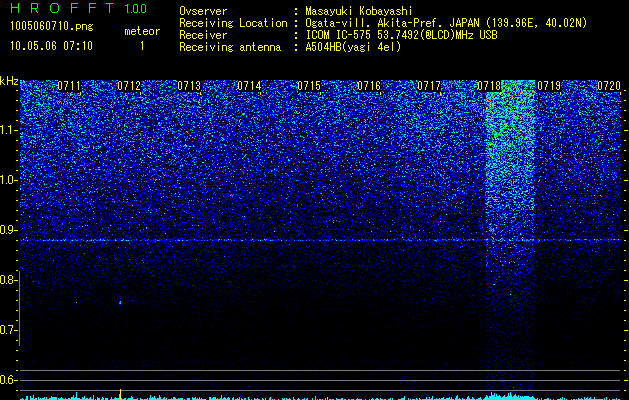Click the 0715 time marker
629x400 pixels.
point(309,86)
